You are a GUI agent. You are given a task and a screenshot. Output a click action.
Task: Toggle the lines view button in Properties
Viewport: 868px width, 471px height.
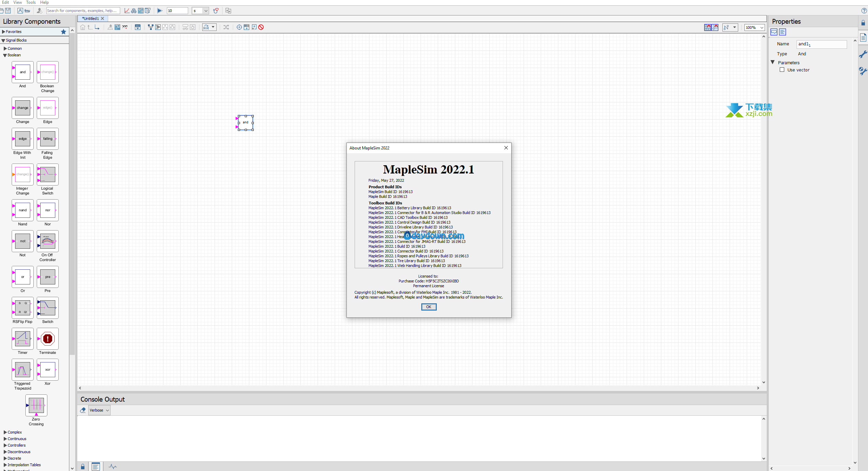(x=783, y=32)
